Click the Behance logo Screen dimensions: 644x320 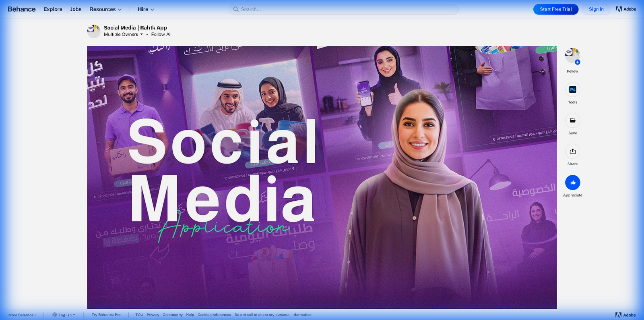tap(22, 9)
